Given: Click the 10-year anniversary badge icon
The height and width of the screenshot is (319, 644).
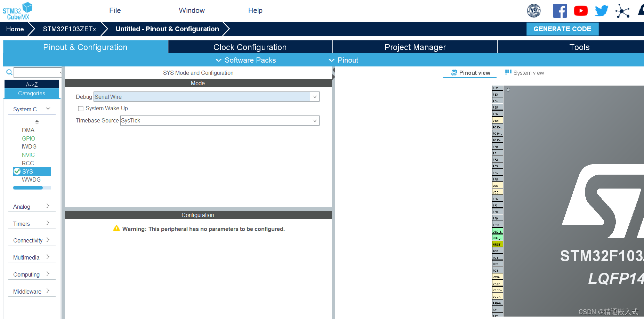Looking at the screenshot, I should (534, 11).
